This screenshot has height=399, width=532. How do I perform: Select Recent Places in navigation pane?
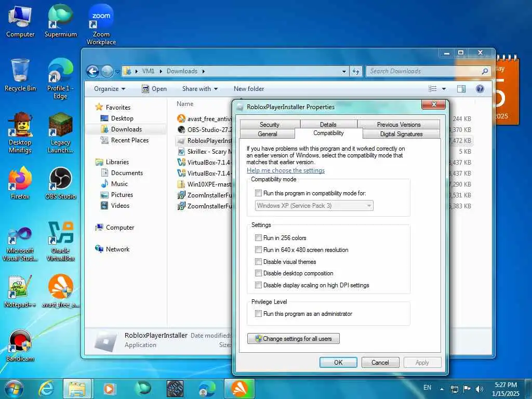tap(125, 140)
